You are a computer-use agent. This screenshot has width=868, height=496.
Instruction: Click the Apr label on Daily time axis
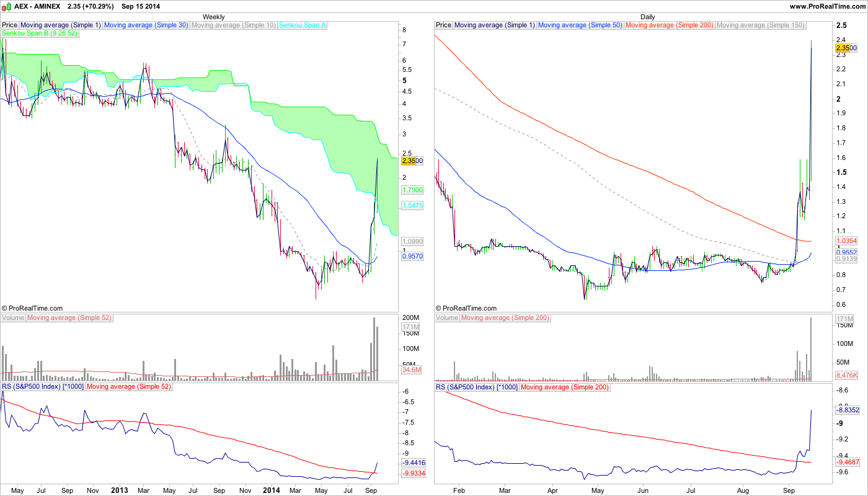(x=553, y=490)
